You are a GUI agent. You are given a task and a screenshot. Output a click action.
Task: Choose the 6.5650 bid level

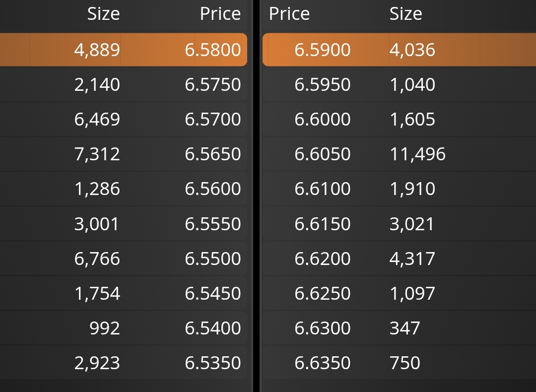tap(124, 154)
